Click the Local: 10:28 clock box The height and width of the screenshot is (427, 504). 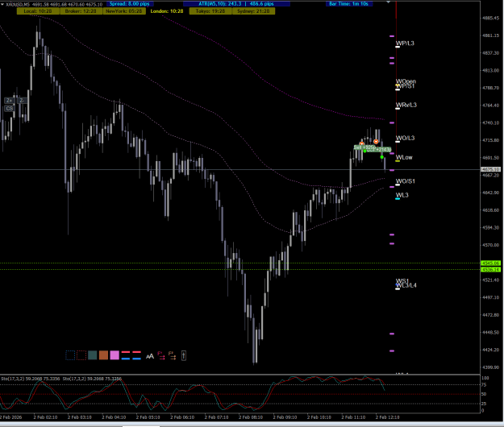pos(38,11)
